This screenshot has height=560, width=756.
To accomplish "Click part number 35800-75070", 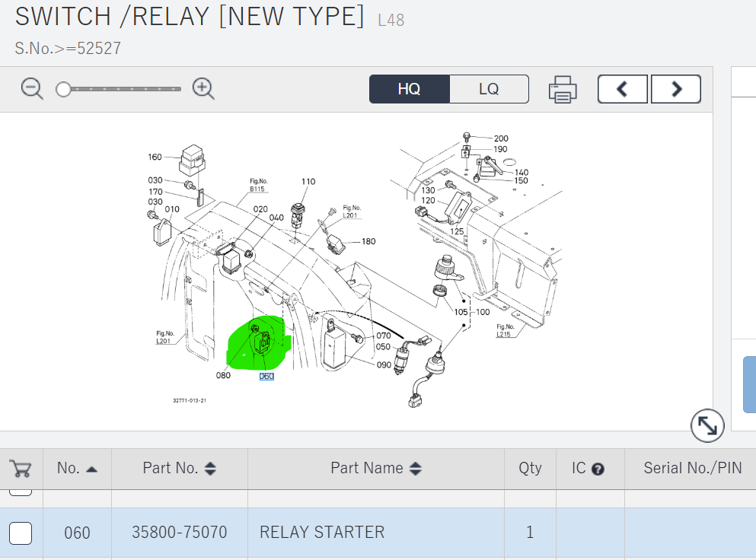I will point(179,533).
